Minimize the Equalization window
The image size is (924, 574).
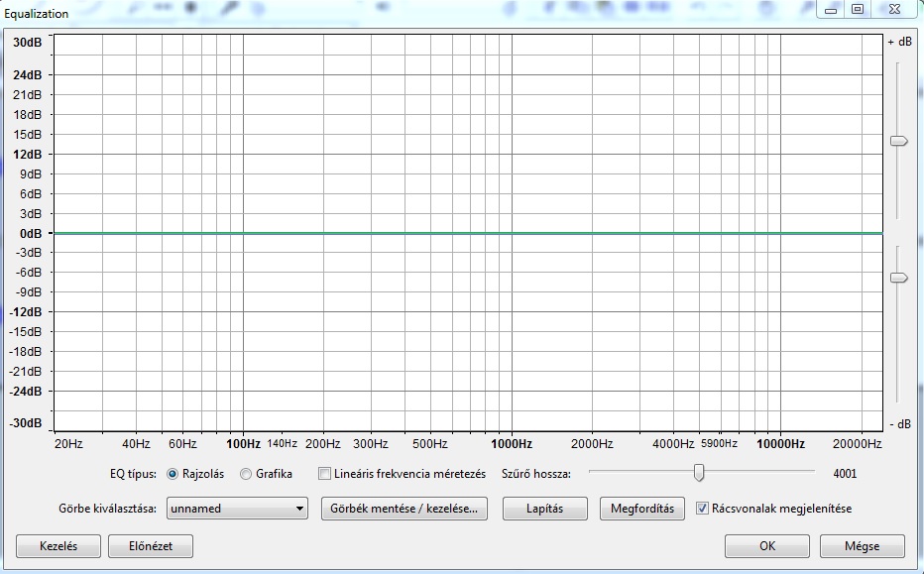pos(831,10)
